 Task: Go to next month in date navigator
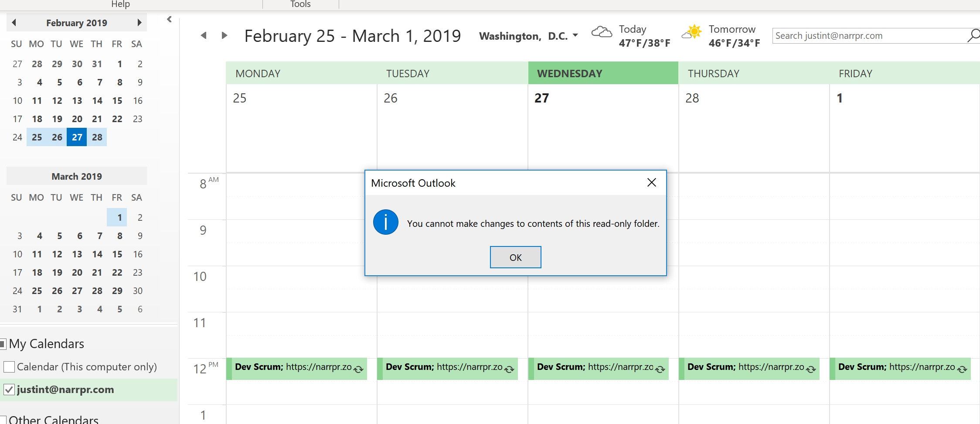(140, 23)
